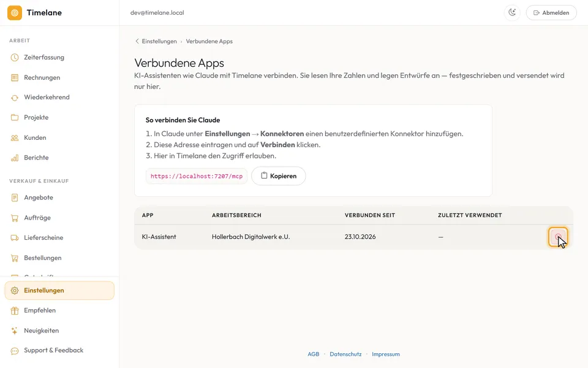Screen dimensions: 588x368
Task: Open Neuigkeiten in the sidebar
Action: click(x=59, y=331)
